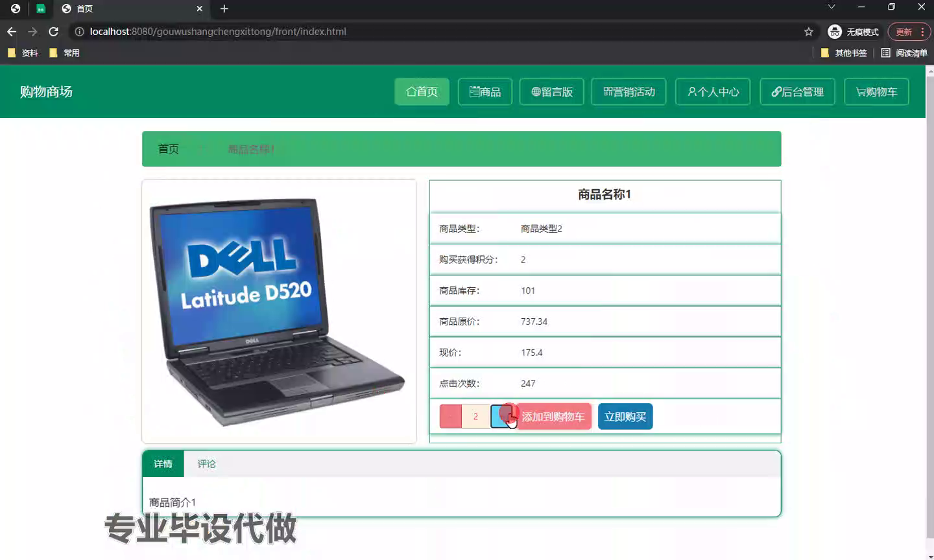
Task: Open incognito mode indicator 无痕模式
Action: 853,32
